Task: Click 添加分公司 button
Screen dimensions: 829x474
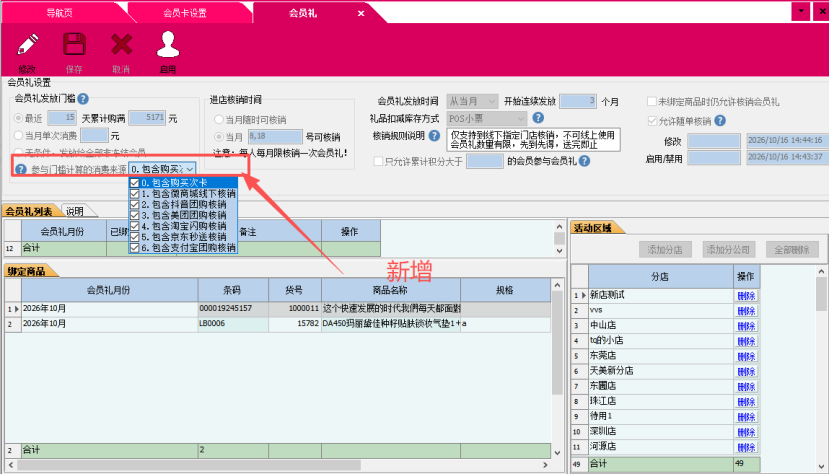Action: point(729,250)
